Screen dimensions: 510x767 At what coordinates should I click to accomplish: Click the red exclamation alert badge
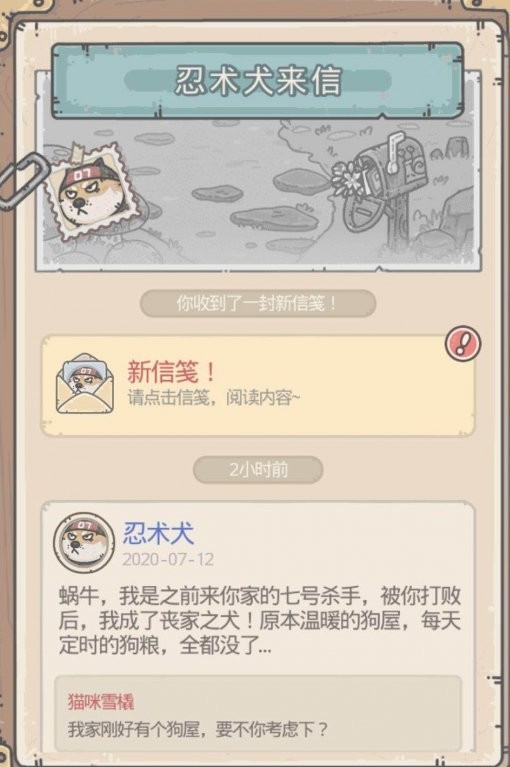tap(463, 343)
